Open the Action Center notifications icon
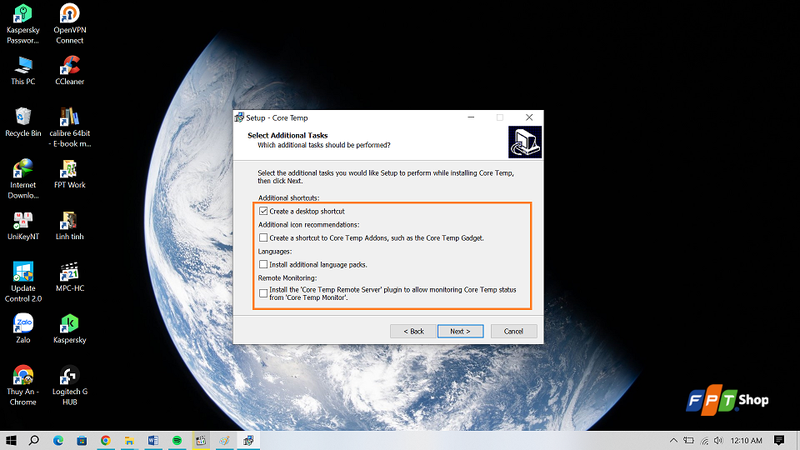 pos(779,440)
